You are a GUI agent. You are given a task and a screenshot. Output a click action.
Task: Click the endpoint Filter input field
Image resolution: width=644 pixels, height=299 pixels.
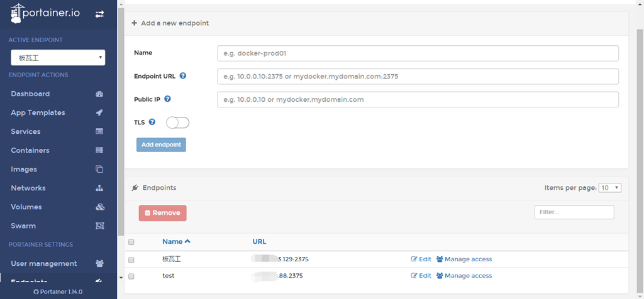coord(574,212)
